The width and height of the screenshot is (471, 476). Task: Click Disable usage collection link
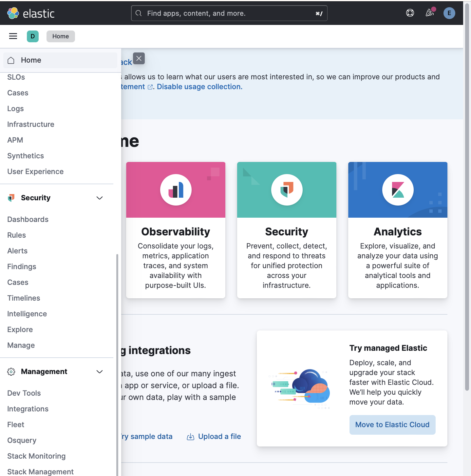coord(199,87)
